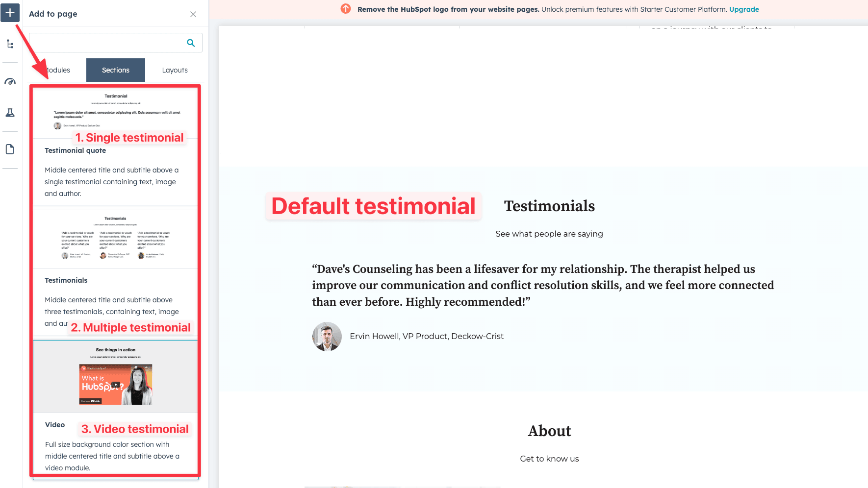Click the search input field
868x488 pixels.
point(108,43)
